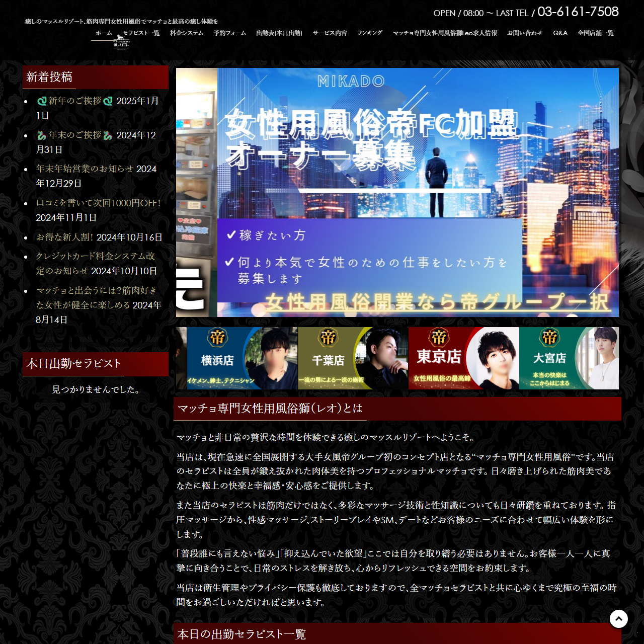This screenshot has width=644, height=644.
Task: Open the お問い合わせ menu item
Action: (x=525, y=33)
